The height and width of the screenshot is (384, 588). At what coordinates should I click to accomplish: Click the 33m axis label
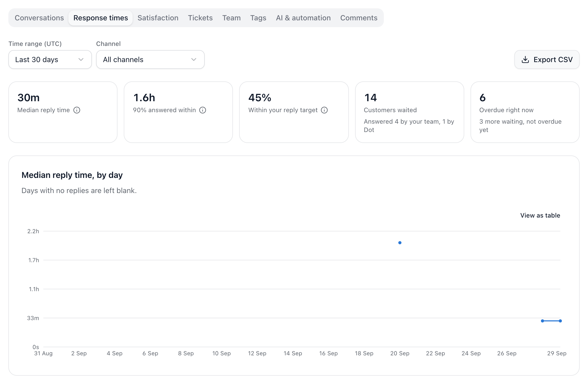click(x=33, y=318)
